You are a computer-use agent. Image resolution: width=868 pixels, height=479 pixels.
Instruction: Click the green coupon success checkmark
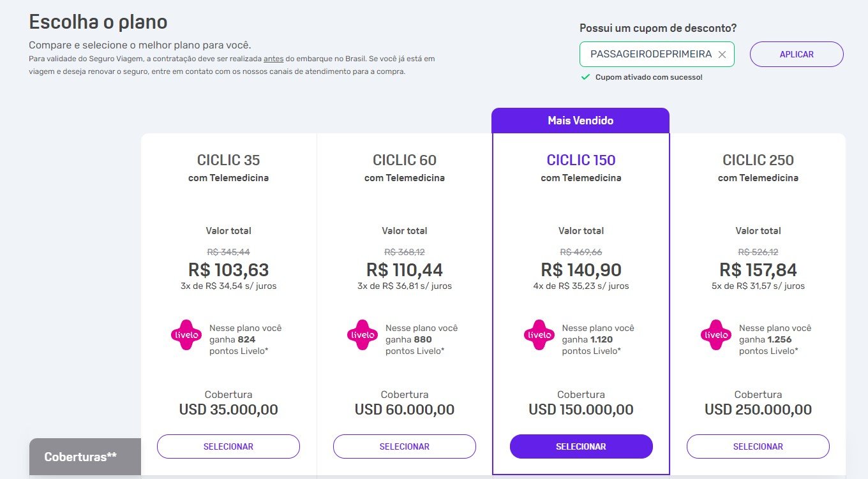[585, 77]
